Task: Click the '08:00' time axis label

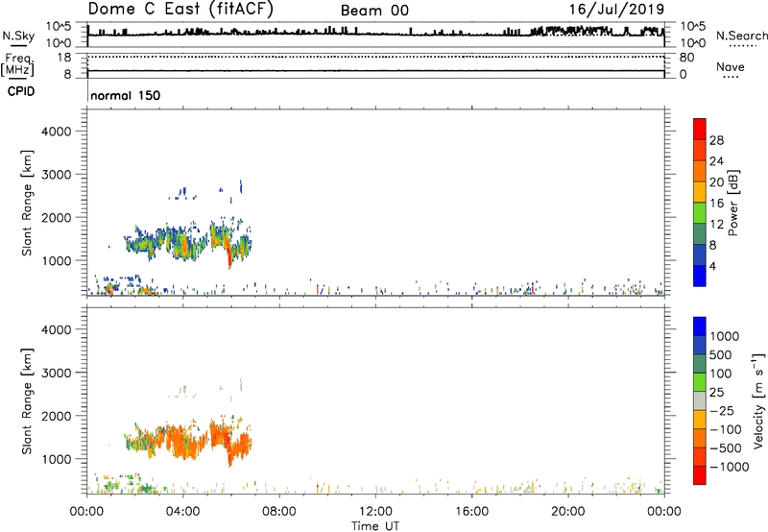Action: click(279, 512)
